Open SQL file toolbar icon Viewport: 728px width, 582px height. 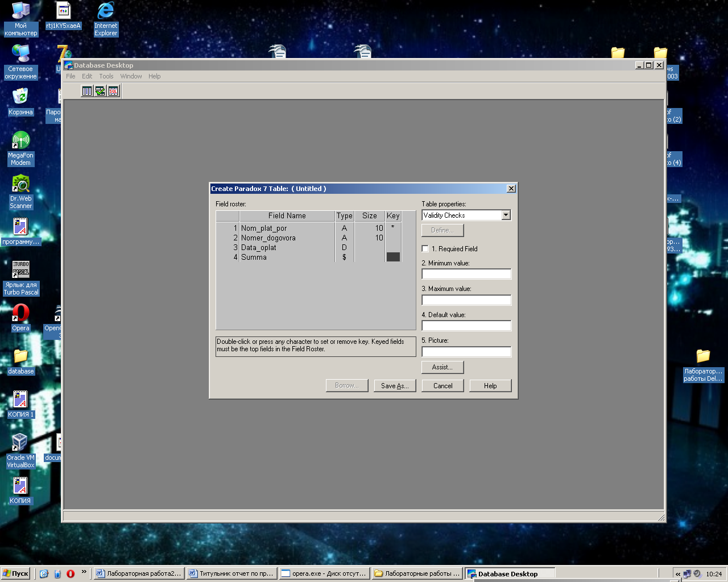(x=113, y=91)
